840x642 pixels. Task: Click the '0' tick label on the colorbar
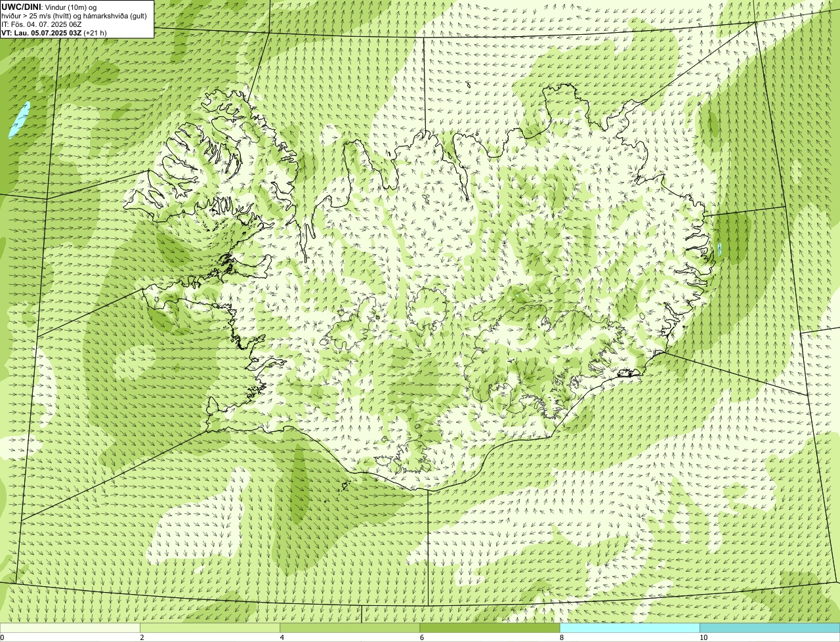2,637
